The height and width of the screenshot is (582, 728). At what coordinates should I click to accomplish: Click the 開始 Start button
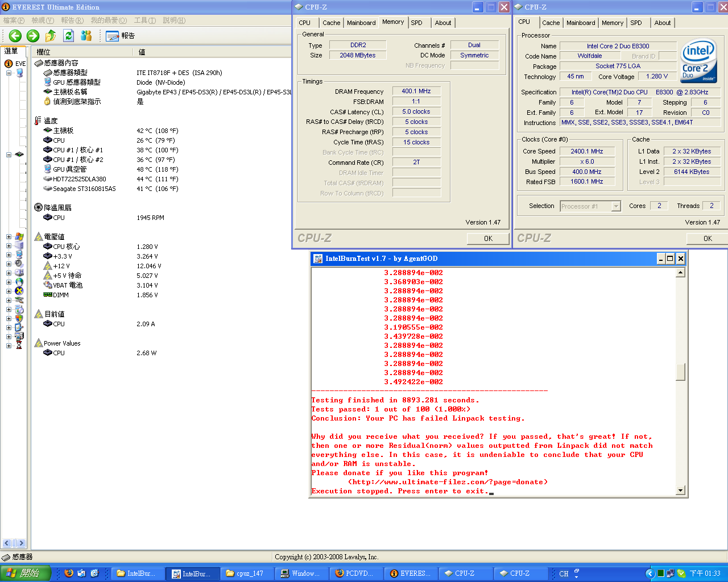[x=26, y=573]
